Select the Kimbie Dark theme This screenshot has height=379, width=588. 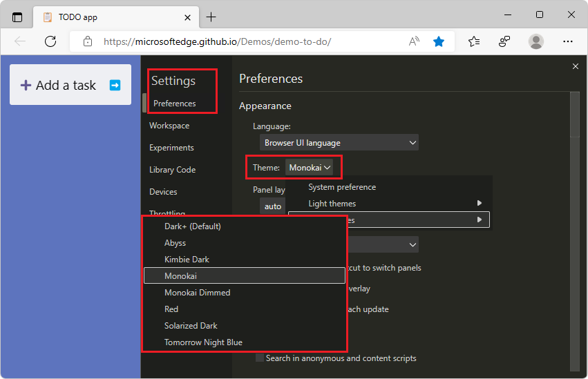pyautogui.click(x=245, y=259)
